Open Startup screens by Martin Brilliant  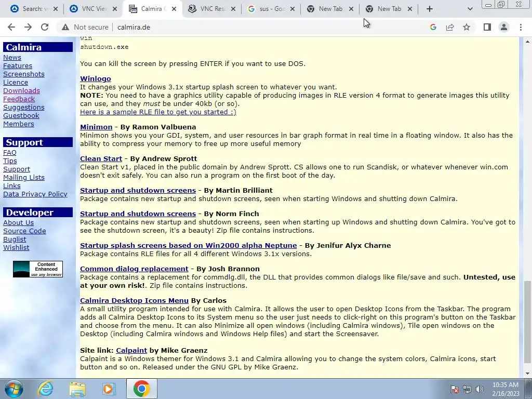coord(138,190)
